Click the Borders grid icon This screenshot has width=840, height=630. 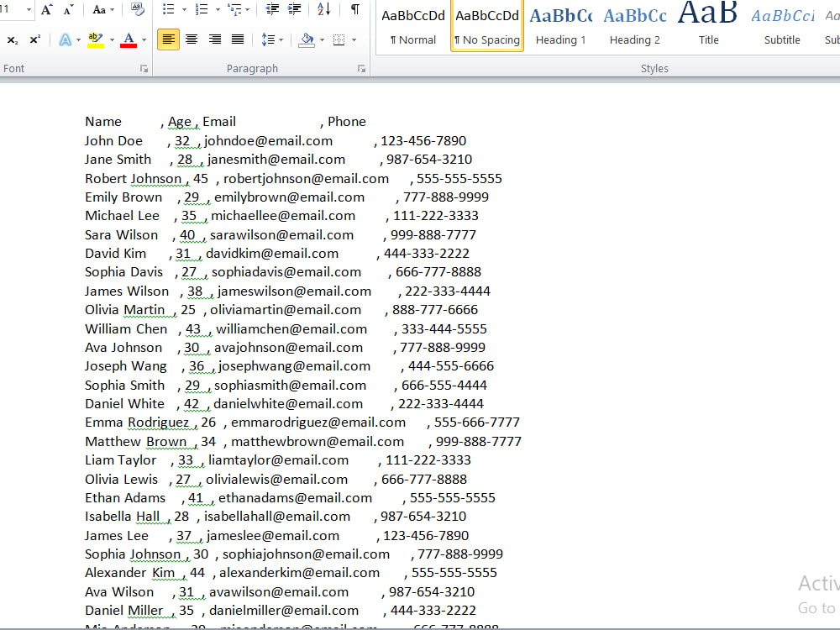339,39
